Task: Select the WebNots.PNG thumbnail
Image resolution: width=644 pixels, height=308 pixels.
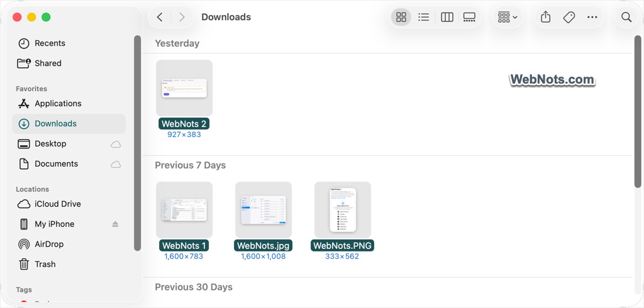Action: coord(343,210)
